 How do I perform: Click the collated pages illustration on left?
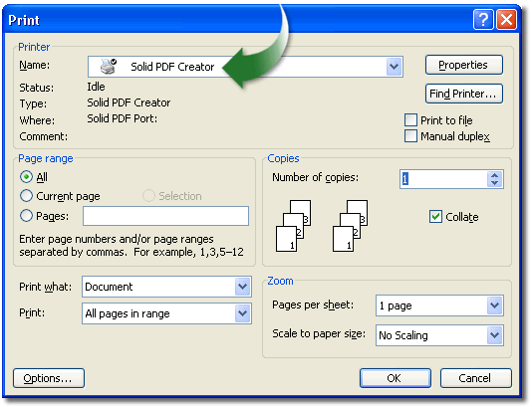pyautogui.click(x=293, y=226)
